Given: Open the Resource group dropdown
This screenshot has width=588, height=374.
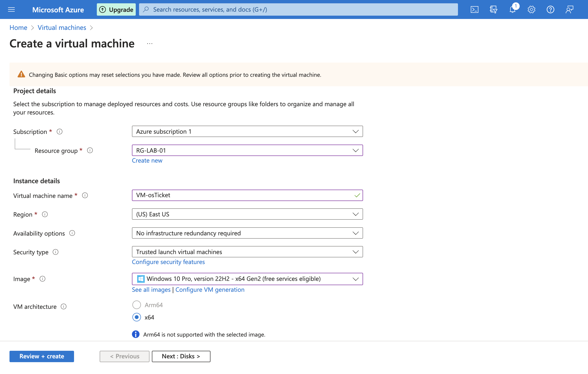Looking at the screenshot, I should click(355, 150).
